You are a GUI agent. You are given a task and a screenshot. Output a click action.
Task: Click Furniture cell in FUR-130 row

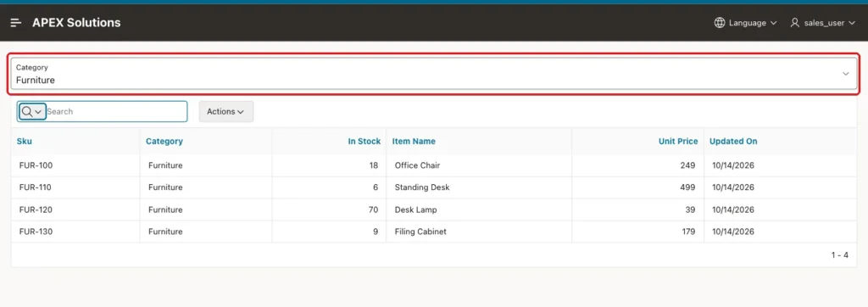point(165,232)
